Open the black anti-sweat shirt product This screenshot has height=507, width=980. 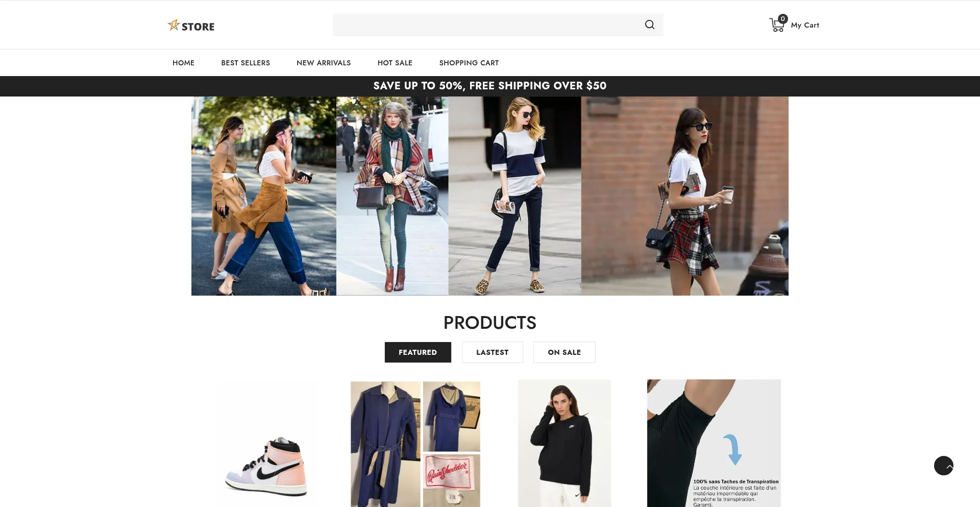tap(714, 443)
